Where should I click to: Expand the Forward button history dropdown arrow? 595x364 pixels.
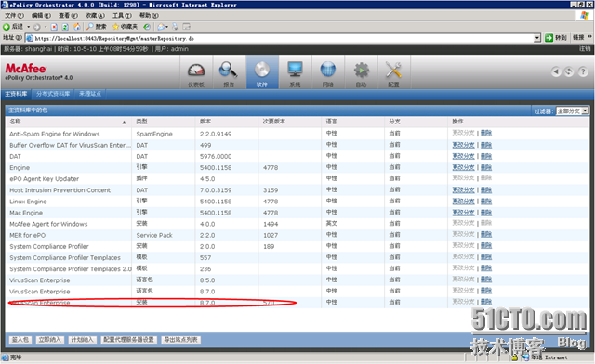(x=46, y=27)
